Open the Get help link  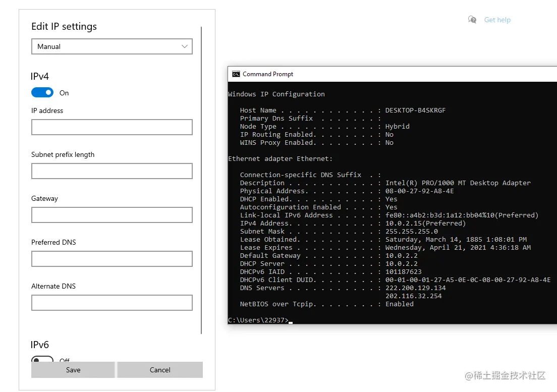(x=497, y=20)
